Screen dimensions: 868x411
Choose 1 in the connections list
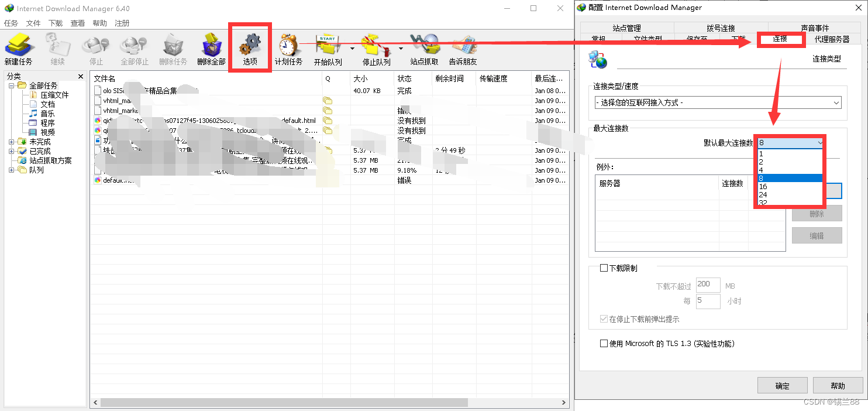point(790,154)
